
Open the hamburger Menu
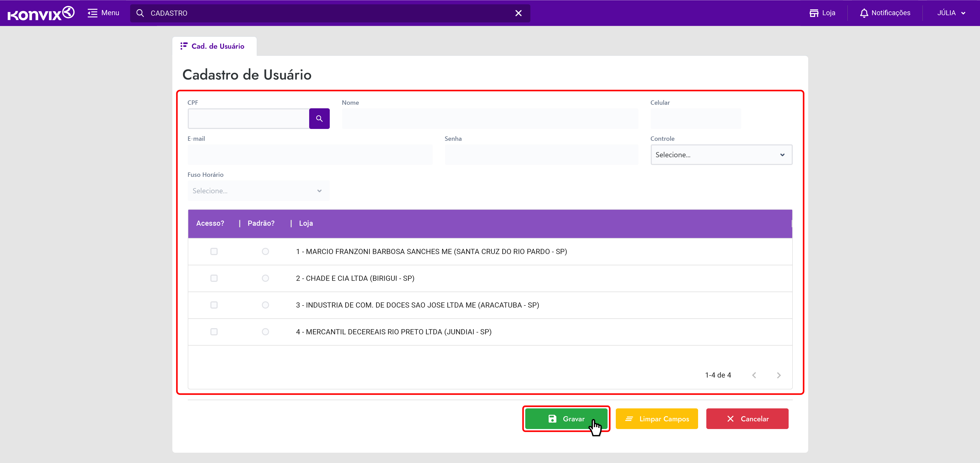pos(103,13)
